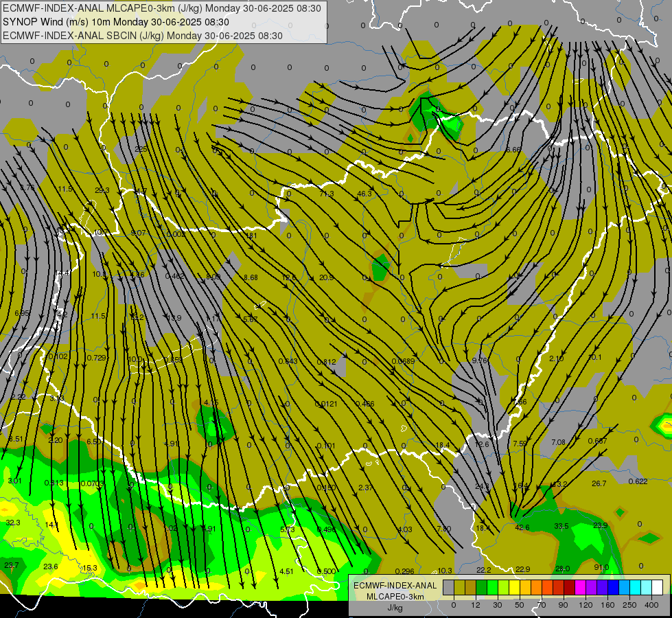Click the map value '20.9'
Viewport: 672px width, 618px height.
(x=326, y=277)
